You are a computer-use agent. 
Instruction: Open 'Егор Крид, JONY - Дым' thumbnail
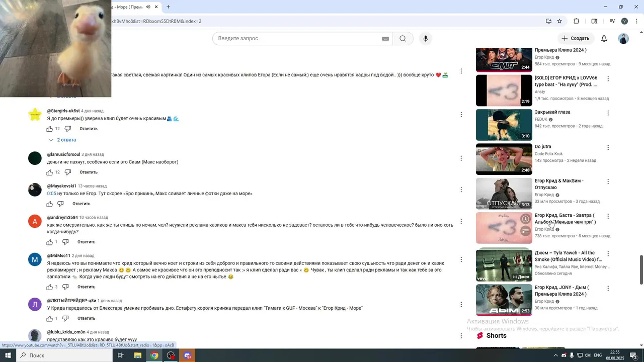(x=504, y=300)
